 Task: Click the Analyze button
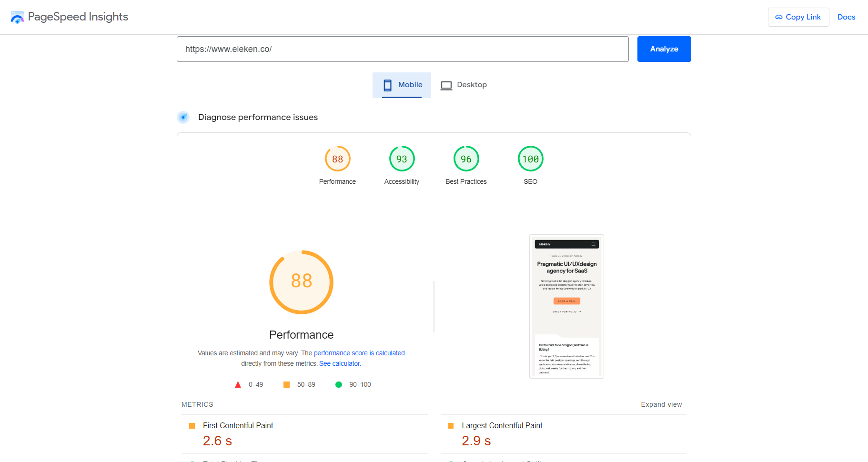click(x=664, y=49)
